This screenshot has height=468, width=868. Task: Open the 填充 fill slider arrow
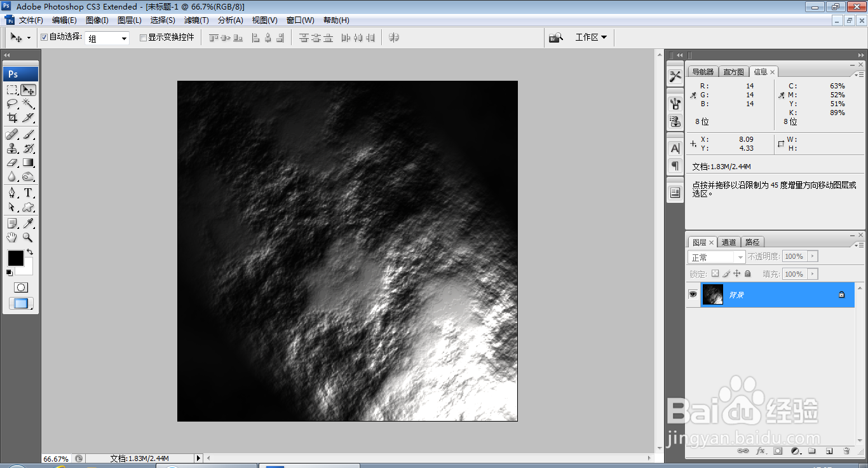click(x=813, y=274)
